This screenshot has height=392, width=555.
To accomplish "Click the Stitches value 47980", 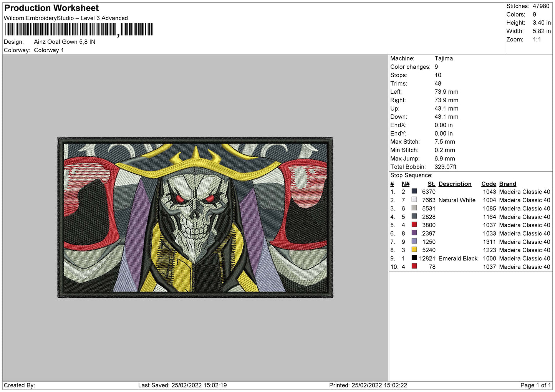I will point(541,6).
